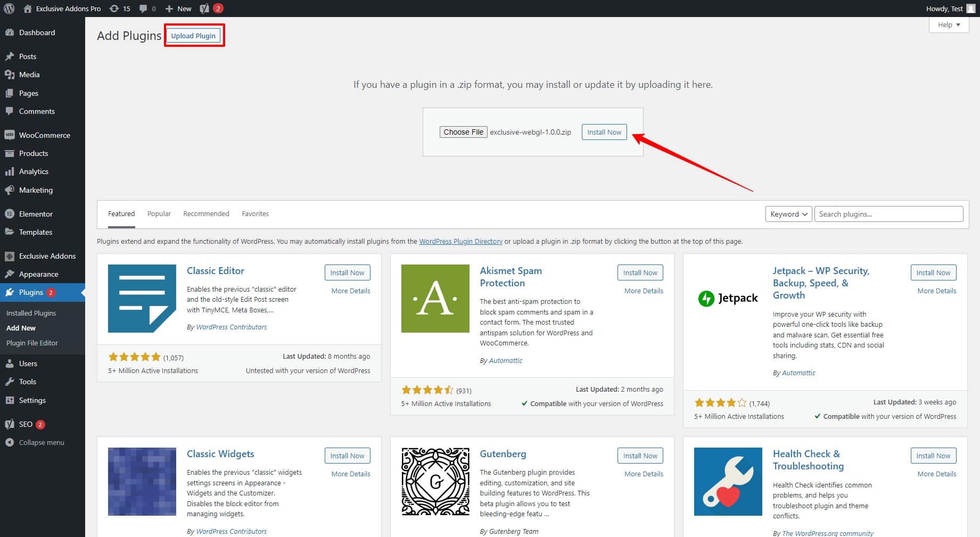Click the Appearance paintbrush icon
Screen dimensions: 980x537
point(10,274)
